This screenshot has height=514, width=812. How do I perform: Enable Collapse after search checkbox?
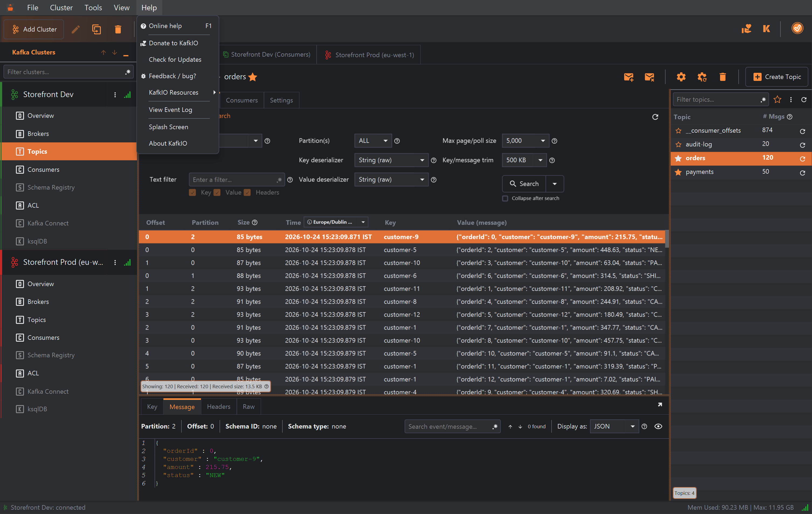click(x=505, y=198)
